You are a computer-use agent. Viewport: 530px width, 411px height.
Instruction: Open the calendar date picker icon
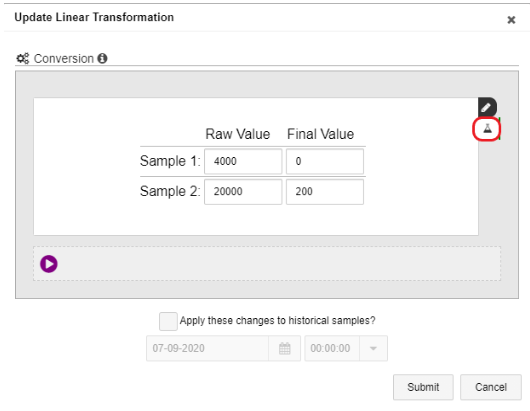point(285,348)
